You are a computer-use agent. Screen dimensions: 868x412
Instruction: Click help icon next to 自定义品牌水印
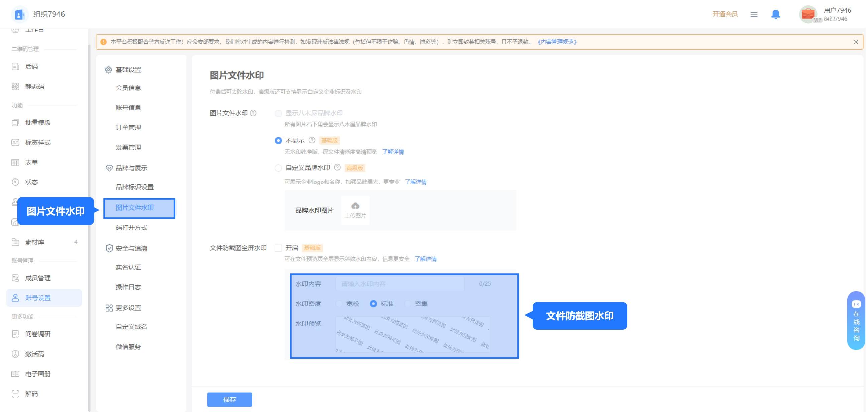(337, 167)
